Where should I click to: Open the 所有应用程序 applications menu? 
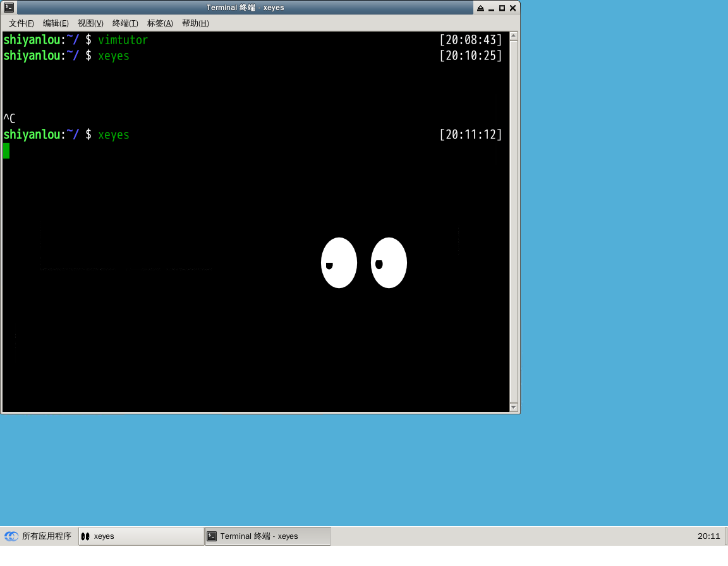pyautogui.click(x=39, y=536)
